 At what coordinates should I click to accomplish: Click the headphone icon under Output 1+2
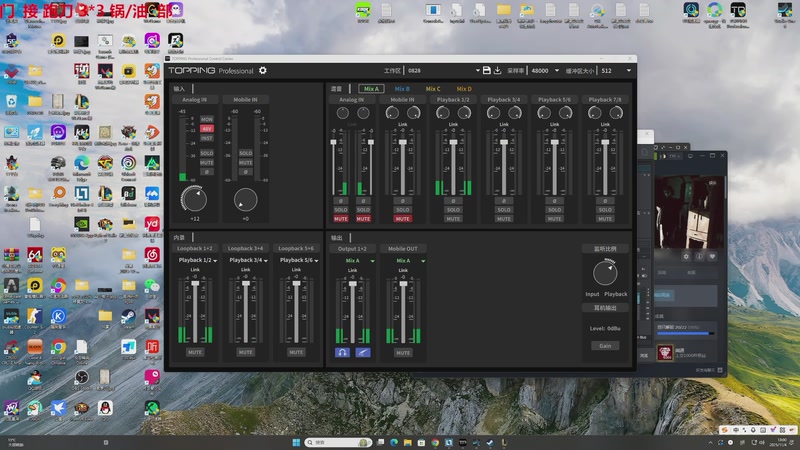click(x=342, y=352)
